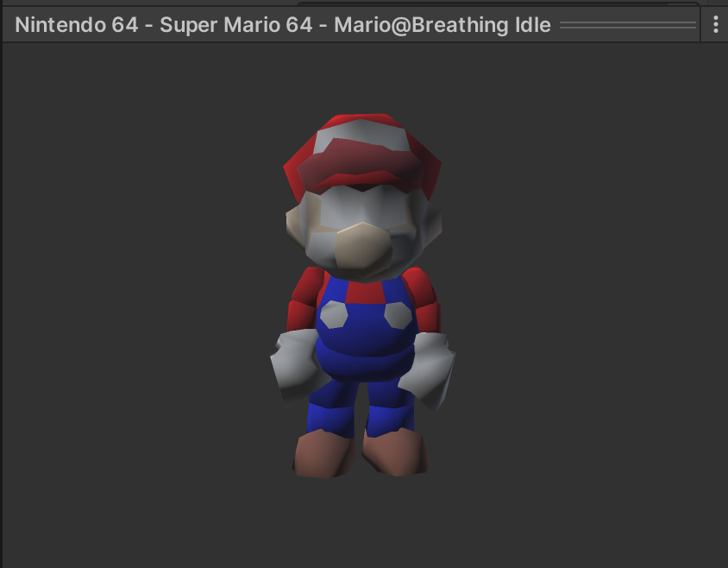Open the three-dot preview options menu
The height and width of the screenshot is (568, 728).
715,25
